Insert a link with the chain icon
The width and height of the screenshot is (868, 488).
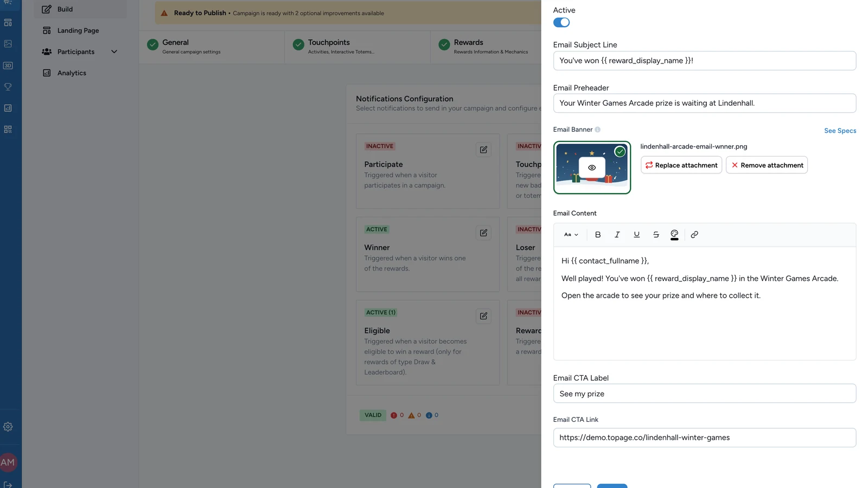coord(694,235)
